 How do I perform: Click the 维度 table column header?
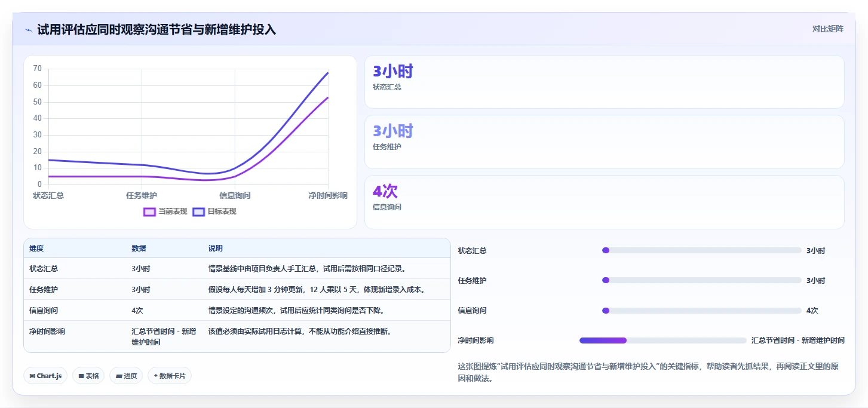(x=36, y=249)
